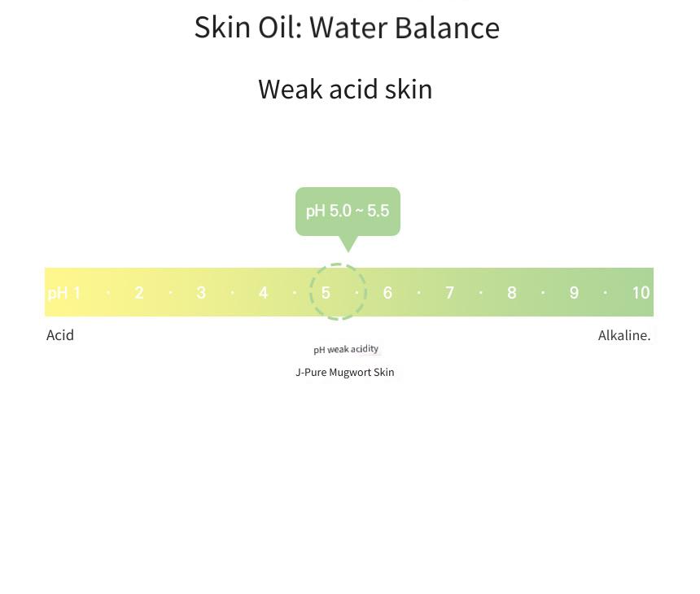Select number 8 on the pH scale
The image size is (700, 594).
coord(512,293)
